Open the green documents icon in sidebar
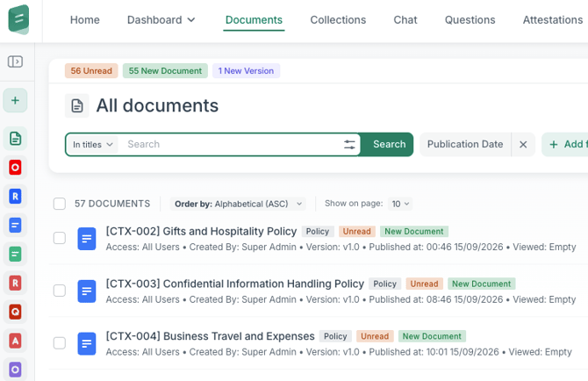The image size is (588, 381). click(16, 139)
